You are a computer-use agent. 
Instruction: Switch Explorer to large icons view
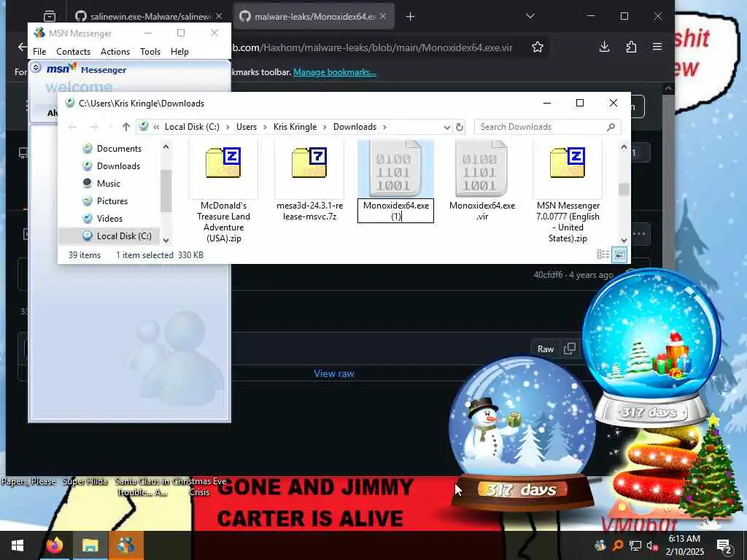click(x=619, y=254)
